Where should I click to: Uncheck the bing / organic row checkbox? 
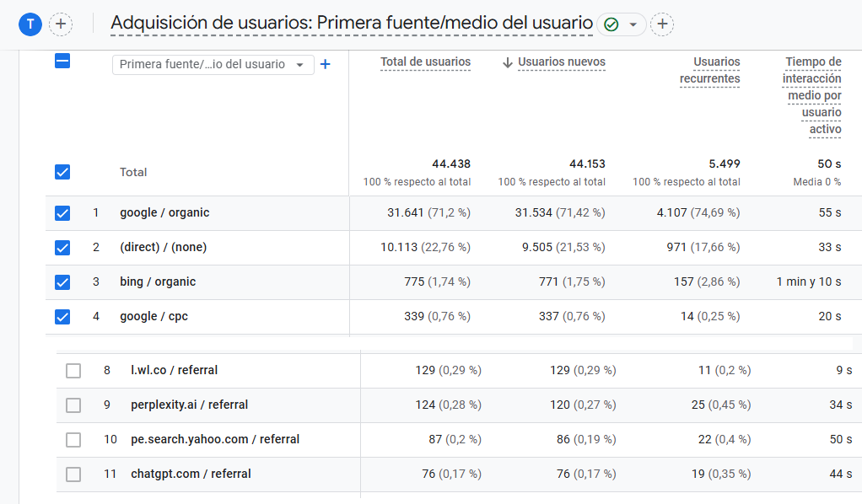pos(62,281)
